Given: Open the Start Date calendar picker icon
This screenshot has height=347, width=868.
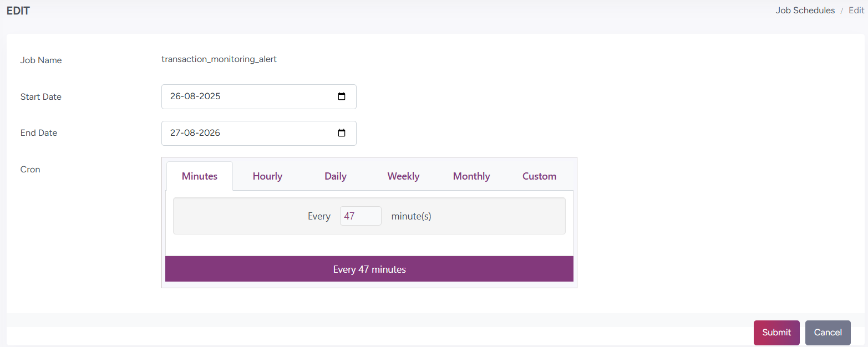Looking at the screenshot, I should click(x=342, y=96).
